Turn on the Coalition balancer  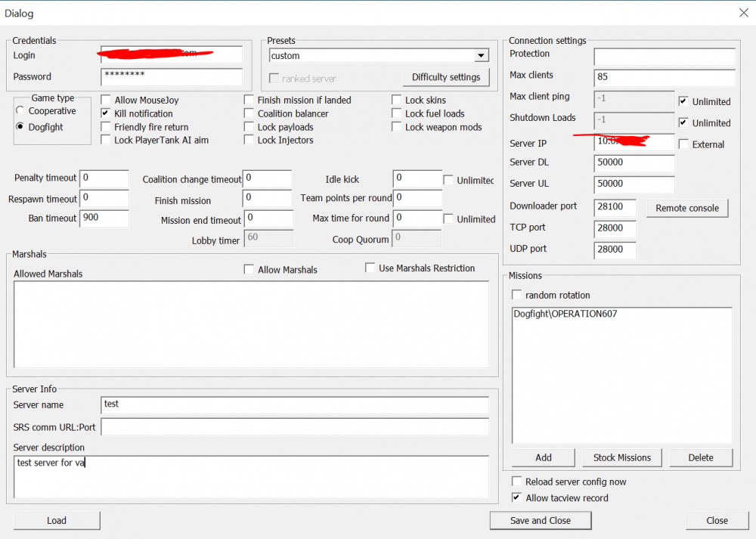249,113
